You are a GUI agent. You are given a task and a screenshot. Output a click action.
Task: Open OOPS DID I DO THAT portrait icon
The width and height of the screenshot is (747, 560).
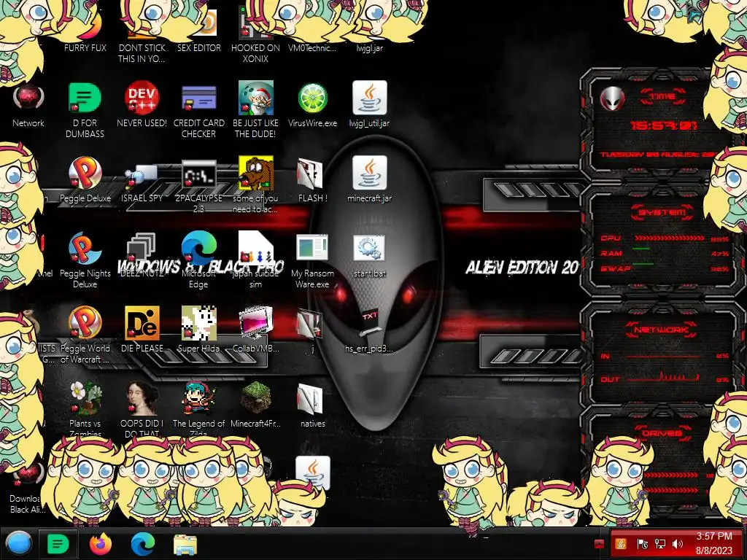click(x=142, y=398)
